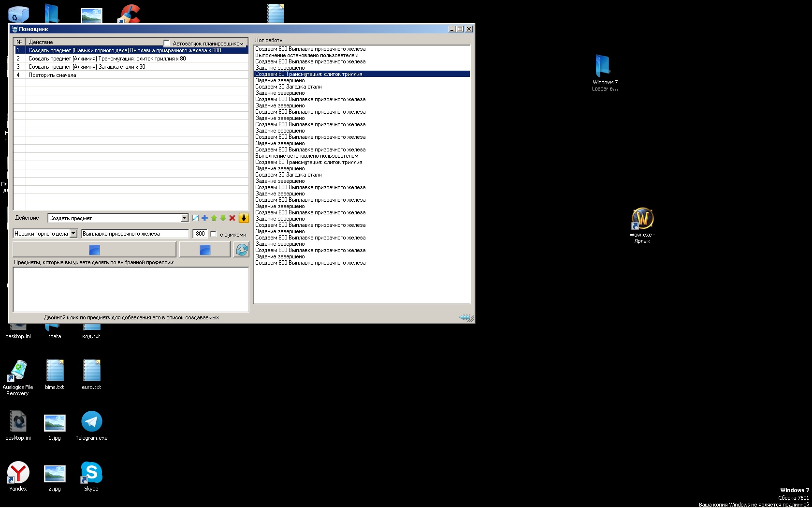Toggle the 'с сумками' checkbox
Viewport: 812px width, 508px height.
[213, 234]
